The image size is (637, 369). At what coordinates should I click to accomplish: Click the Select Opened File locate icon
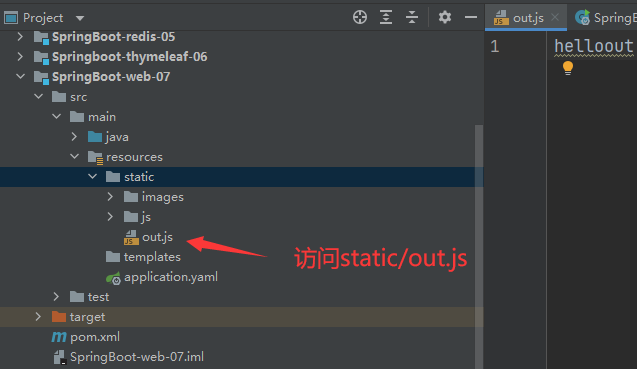(360, 17)
